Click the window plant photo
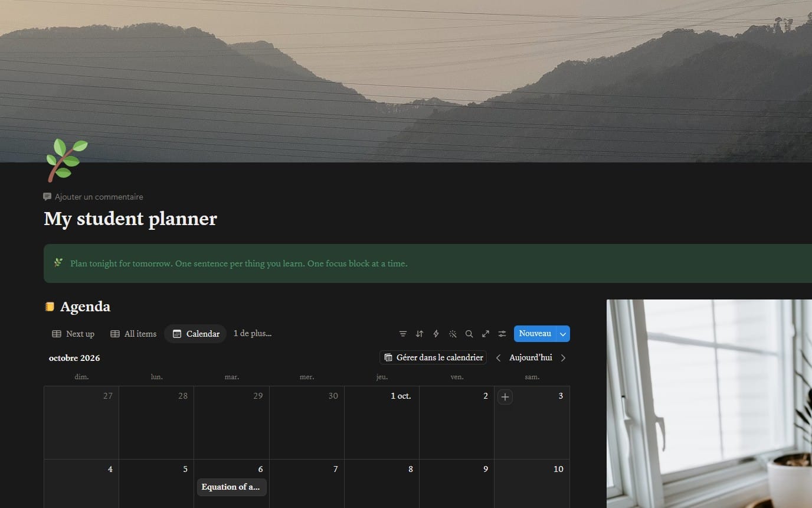This screenshot has height=508, width=812. pos(709,403)
